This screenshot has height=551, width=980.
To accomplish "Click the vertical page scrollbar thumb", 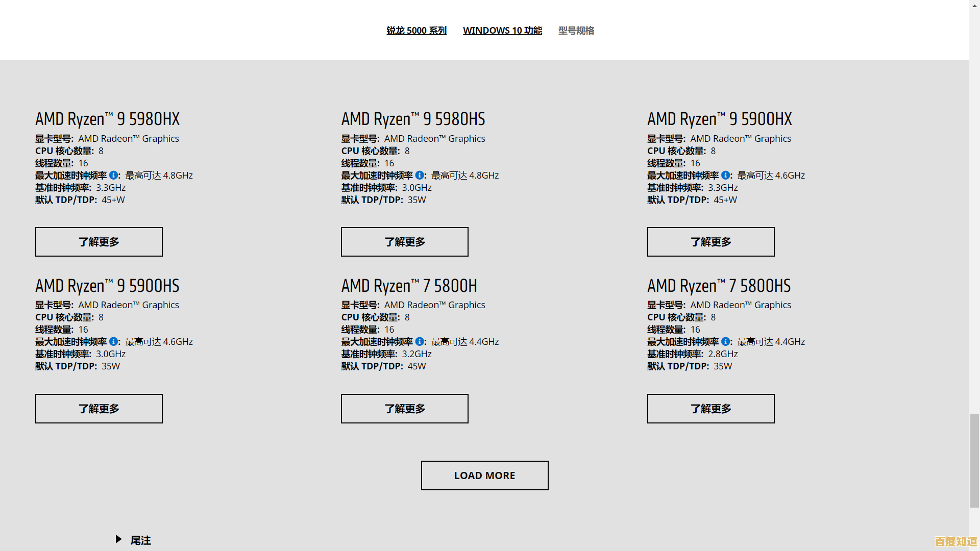I will coord(974,461).
